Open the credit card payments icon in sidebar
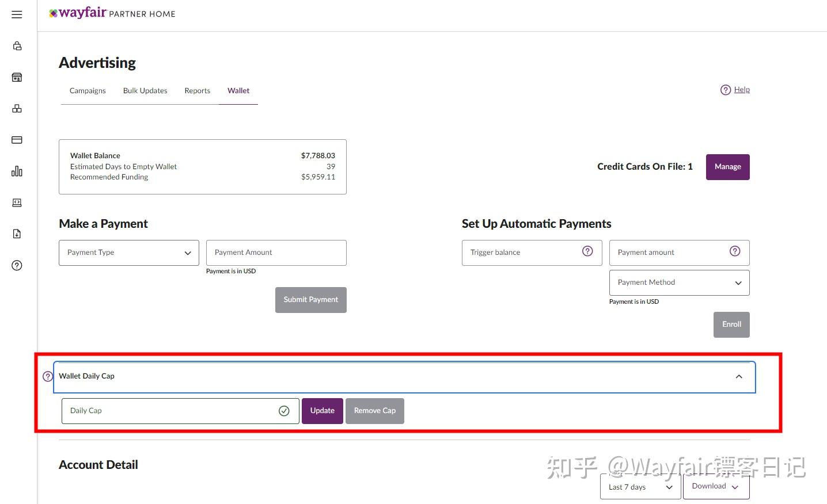827x504 pixels. pos(17,139)
